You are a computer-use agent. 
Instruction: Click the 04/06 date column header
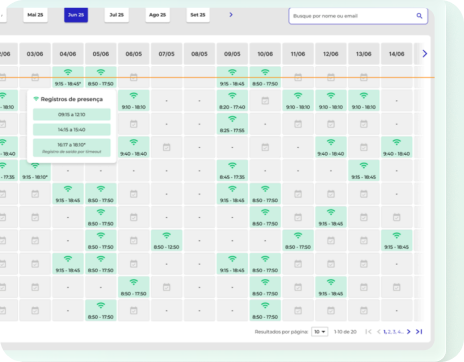click(x=68, y=54)
